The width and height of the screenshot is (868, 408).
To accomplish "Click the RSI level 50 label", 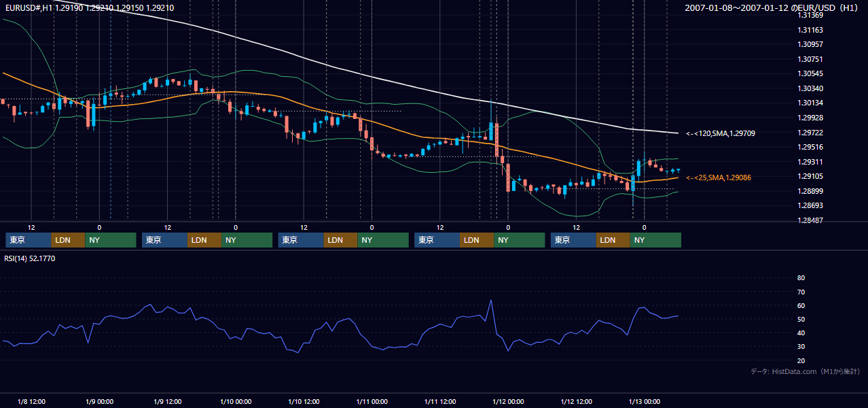I will coord(801,320).
